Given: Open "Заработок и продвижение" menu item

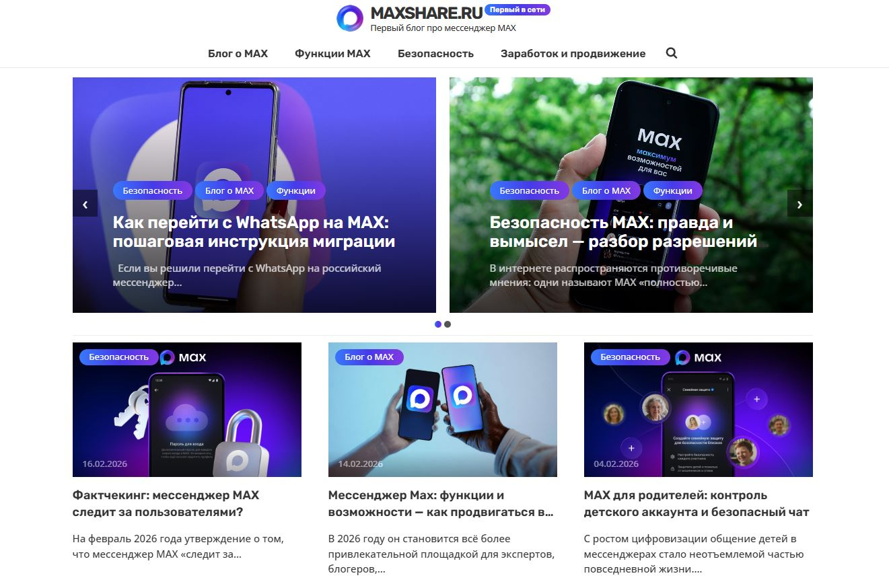Looking at the screenshot, I should click(x=573, y=54).
